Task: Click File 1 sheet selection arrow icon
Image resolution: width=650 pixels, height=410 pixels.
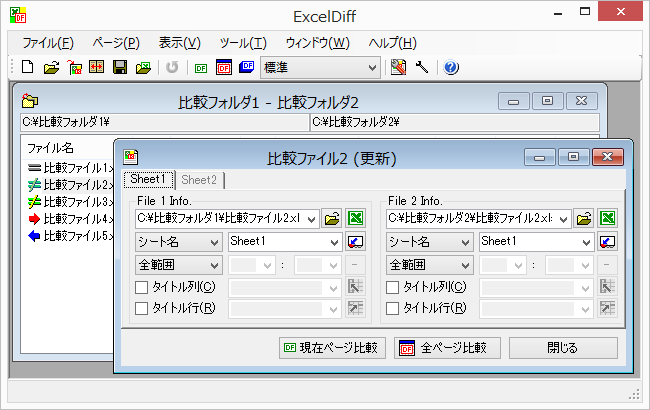Action: (x=355, y=242)
